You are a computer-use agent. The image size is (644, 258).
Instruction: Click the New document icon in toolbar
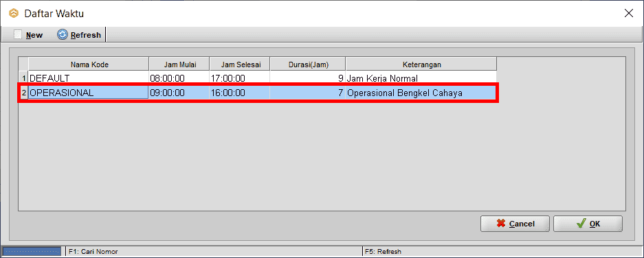[x=18, y=35]
